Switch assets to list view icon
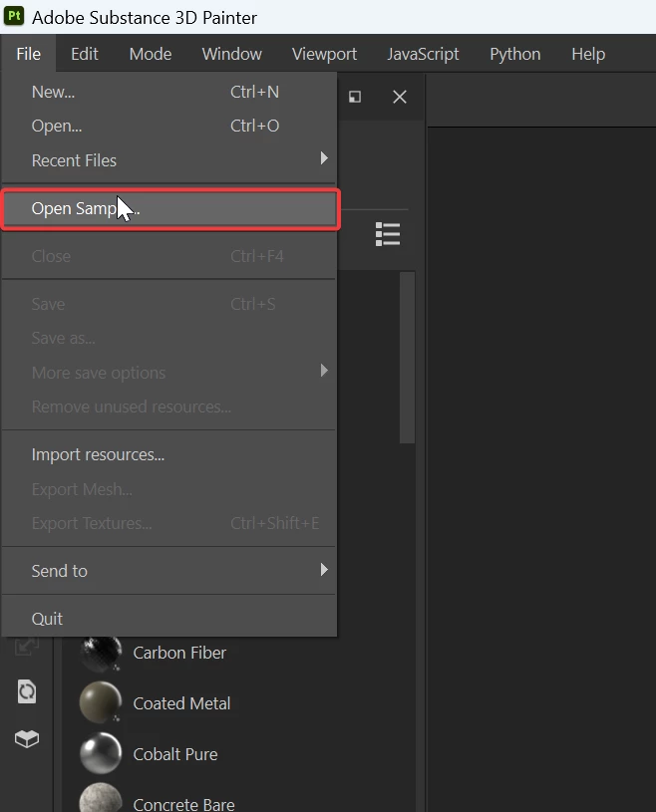 [x=388, y=234]
